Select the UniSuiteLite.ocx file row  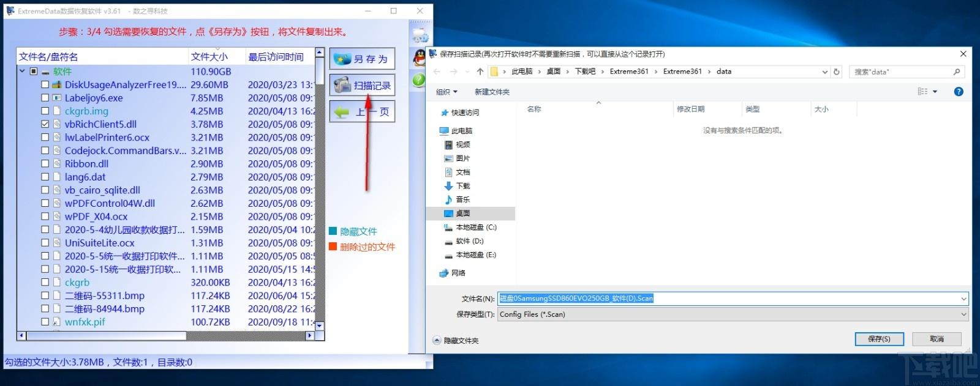[165, 243]
